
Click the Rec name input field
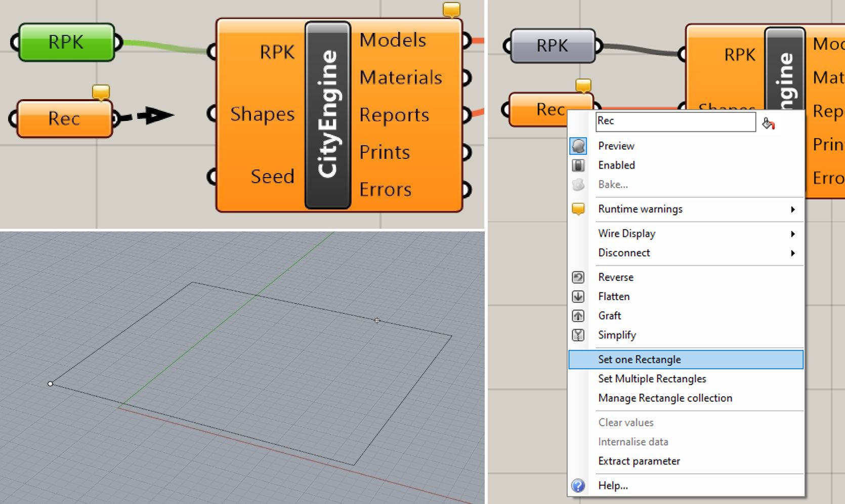pyautogui.click(x=675, y=121)
